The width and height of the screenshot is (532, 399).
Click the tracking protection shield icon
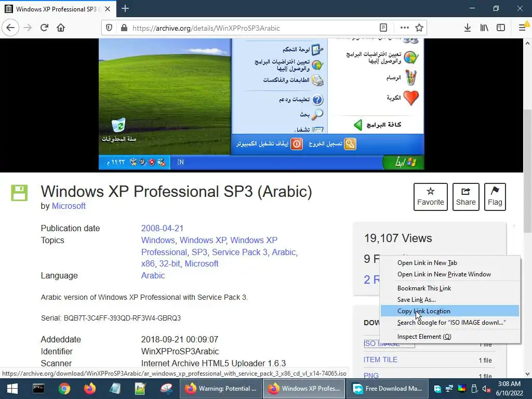pos(109,28)
